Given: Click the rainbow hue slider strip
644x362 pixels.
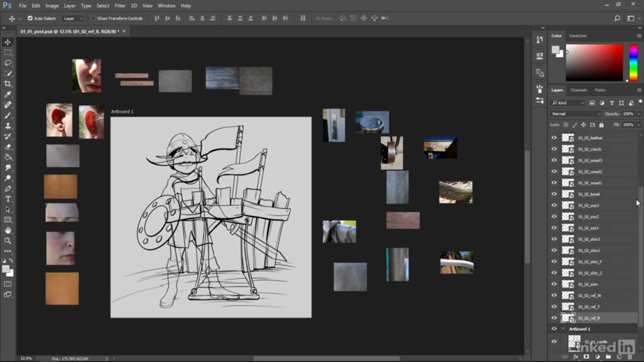Looking at the screenshot, I should pos(634,63).
